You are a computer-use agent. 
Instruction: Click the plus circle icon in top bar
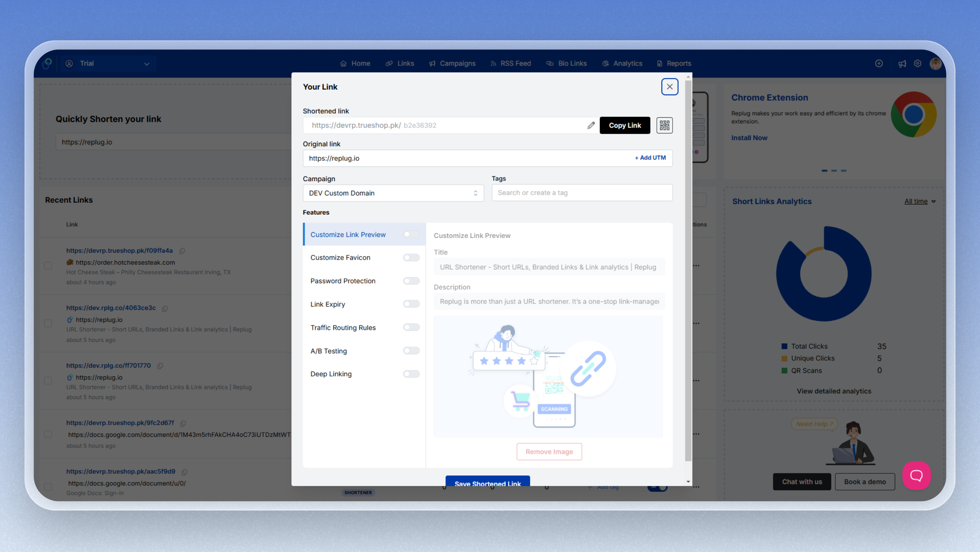click(x=879, y=63)
